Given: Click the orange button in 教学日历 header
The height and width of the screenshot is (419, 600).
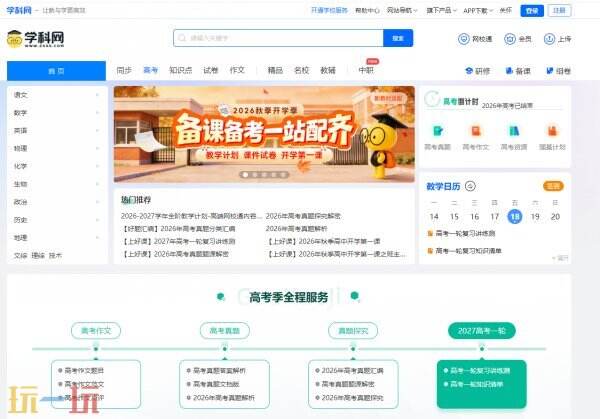Looking at the screenshot, I should tap(553, 186).
